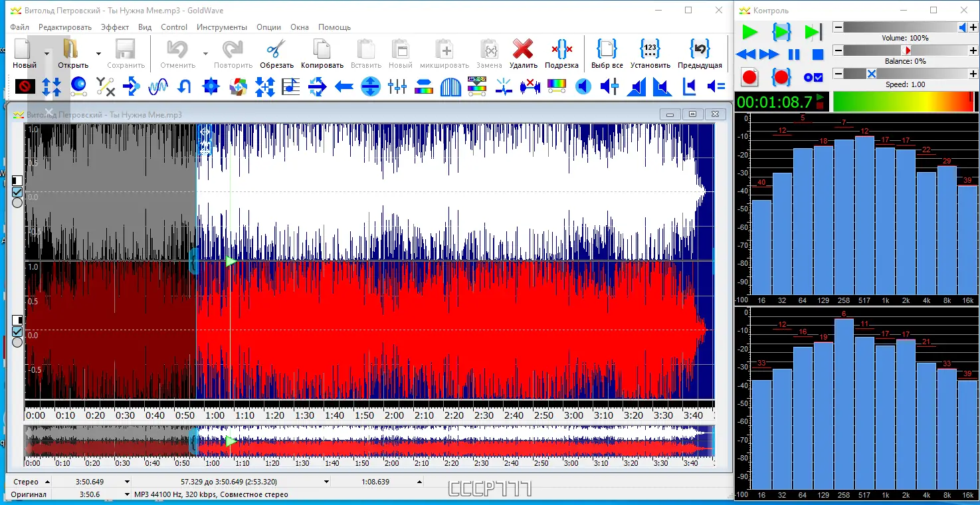Adjust the Volume slider in Контроль

pyautogui.click(x=905, y=27)
